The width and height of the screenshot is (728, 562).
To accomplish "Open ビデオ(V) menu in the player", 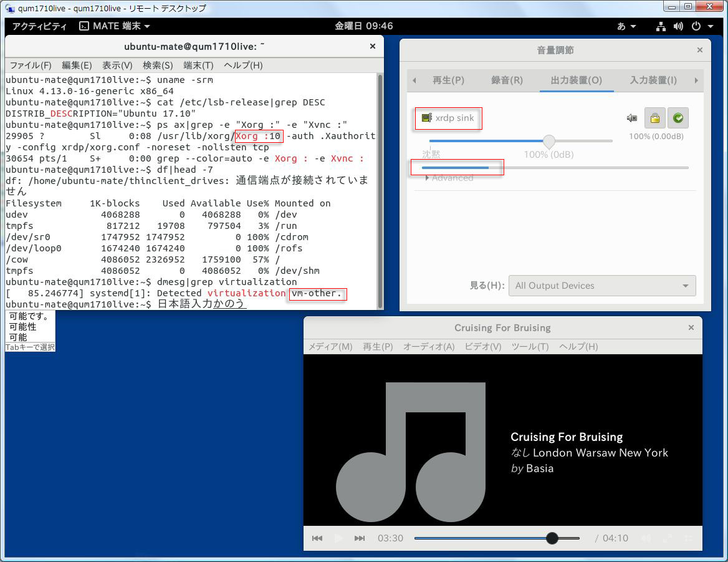I will pos(483,346).
